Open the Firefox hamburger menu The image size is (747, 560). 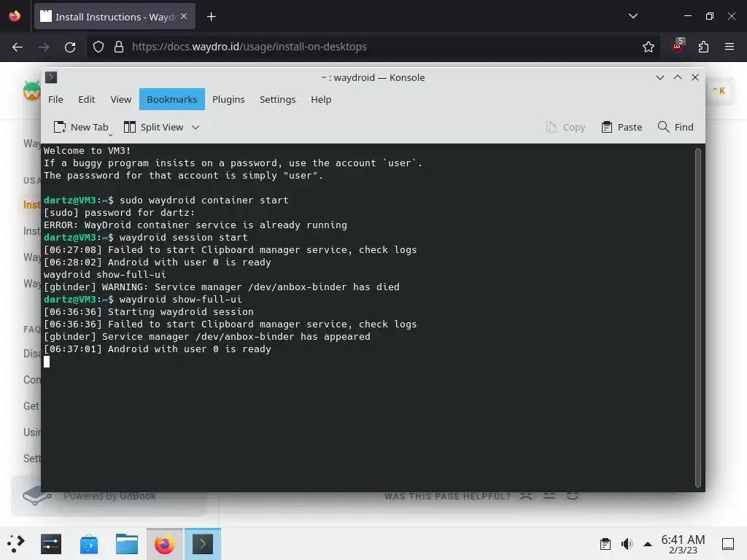point(729,47)
